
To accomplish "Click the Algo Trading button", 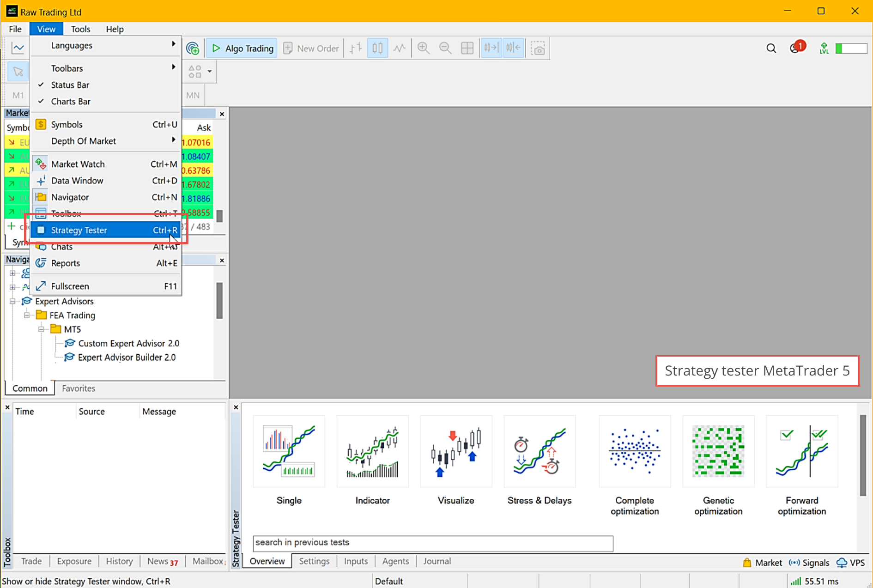I will 242,48.
